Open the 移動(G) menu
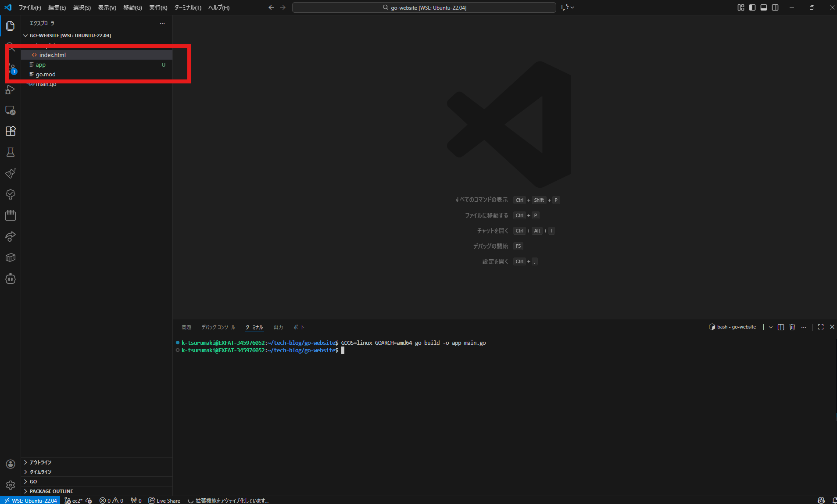Viewport: 837px width, 504px height. coord(132,7)
